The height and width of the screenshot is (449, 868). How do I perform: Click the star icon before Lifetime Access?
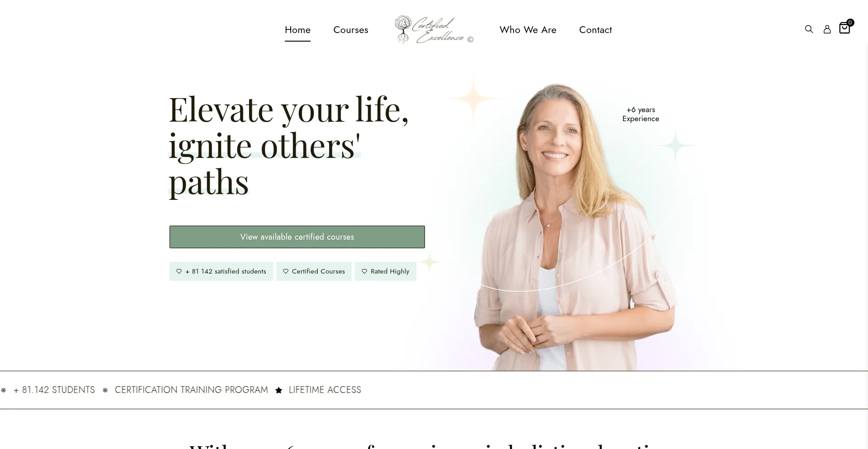pos(279,390)
